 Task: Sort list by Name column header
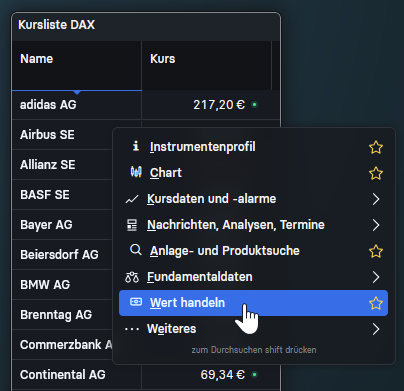click(x=77, y=65)
